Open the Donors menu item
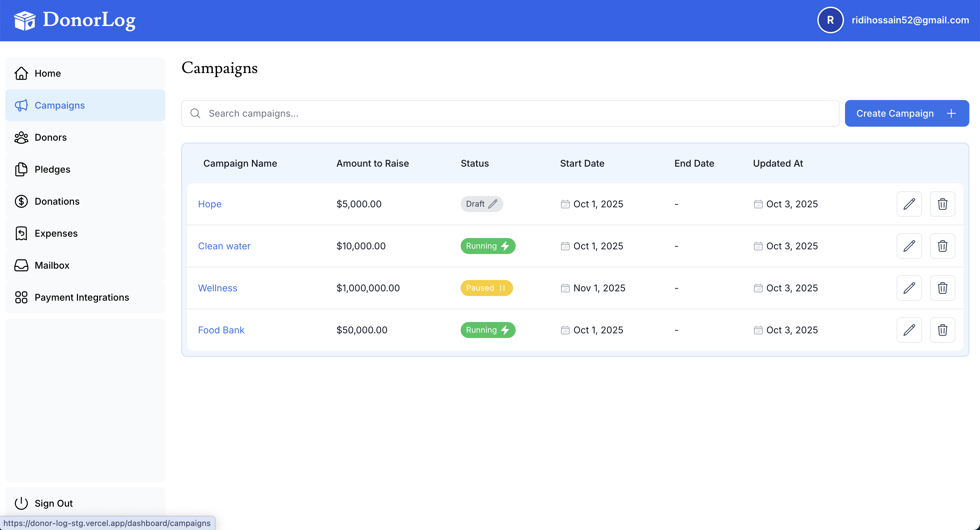 [51, 137]
